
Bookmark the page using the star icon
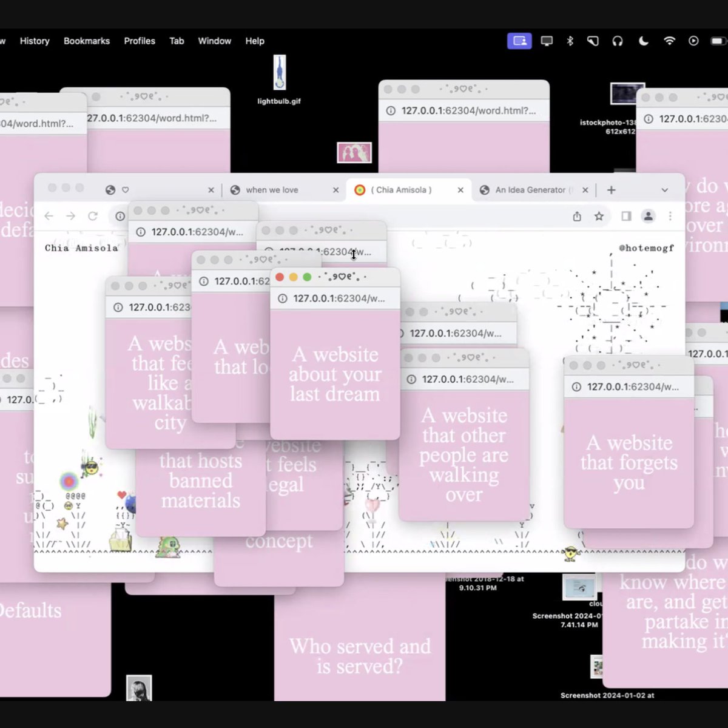click(x=599, y=216)
